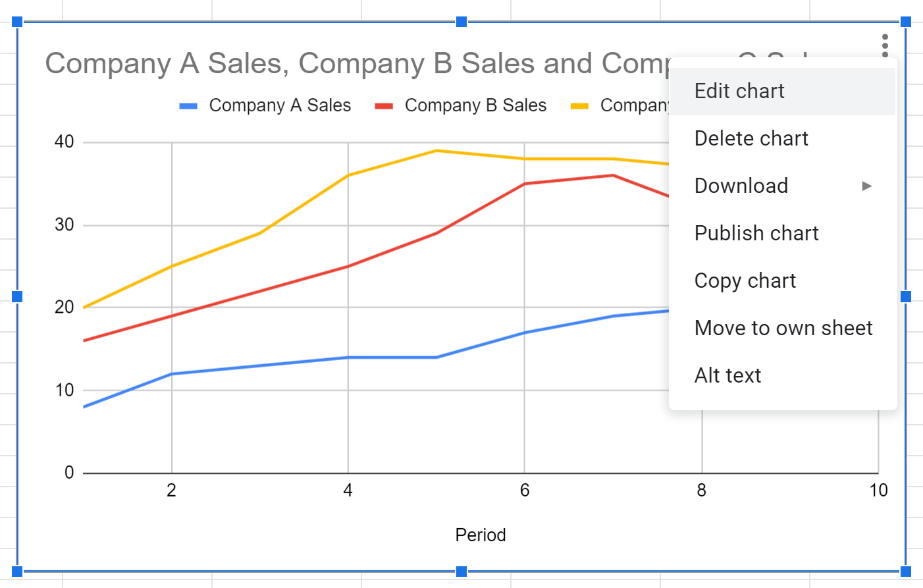The height and width of the screenshot is (588, 923).
Task: Choose Edit chart from the menu
Action: 739,91
